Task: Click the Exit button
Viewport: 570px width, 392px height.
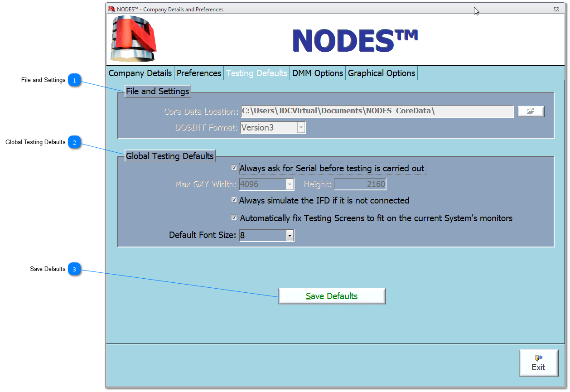Action: 538,363
